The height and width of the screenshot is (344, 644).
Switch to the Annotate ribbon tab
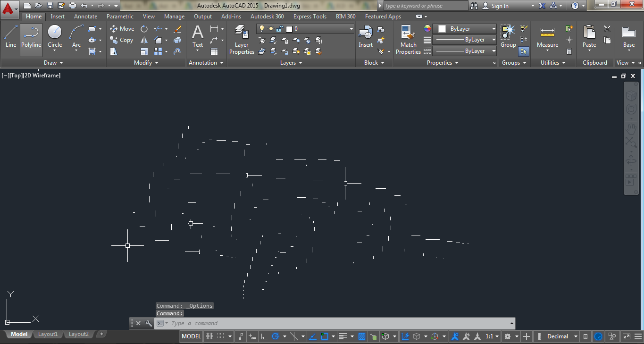click(x=85, y=16)
